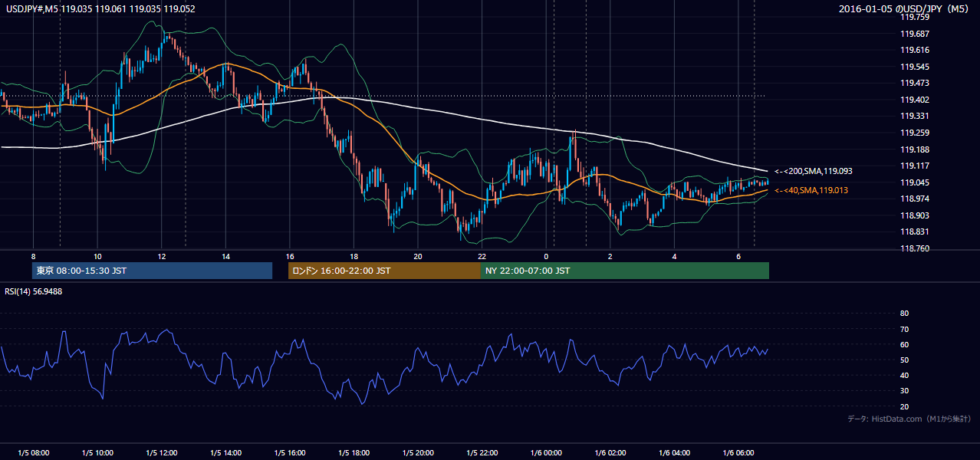This screenshot has height=460, width=980.
Task: Click the 119.402 price axis label
Action: [914, 100]
